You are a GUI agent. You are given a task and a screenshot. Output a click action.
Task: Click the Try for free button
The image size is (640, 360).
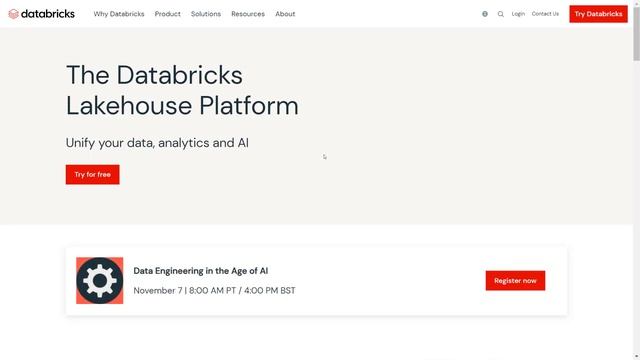pos(93,174)
